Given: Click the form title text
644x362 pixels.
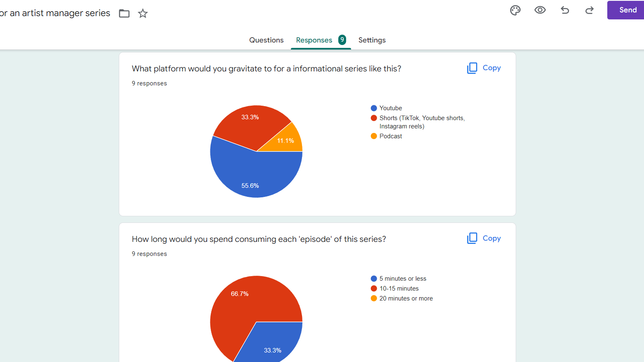Looking at the screenshot, I should (55, 13).
